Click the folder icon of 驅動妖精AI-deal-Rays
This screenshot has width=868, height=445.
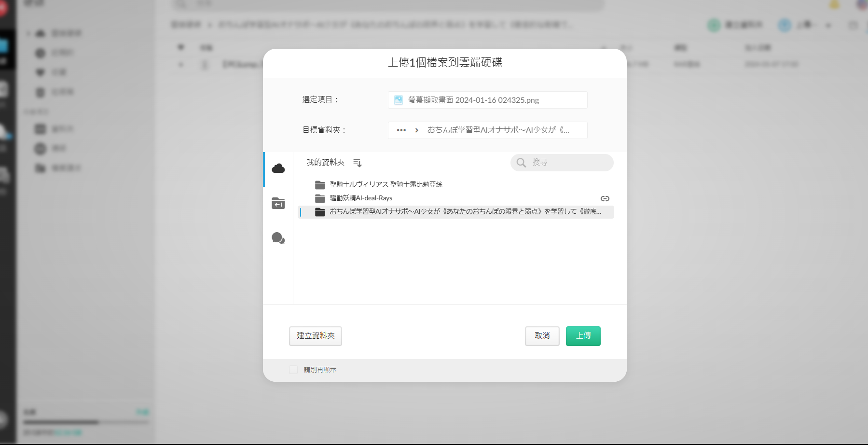(x=320, y=198)
